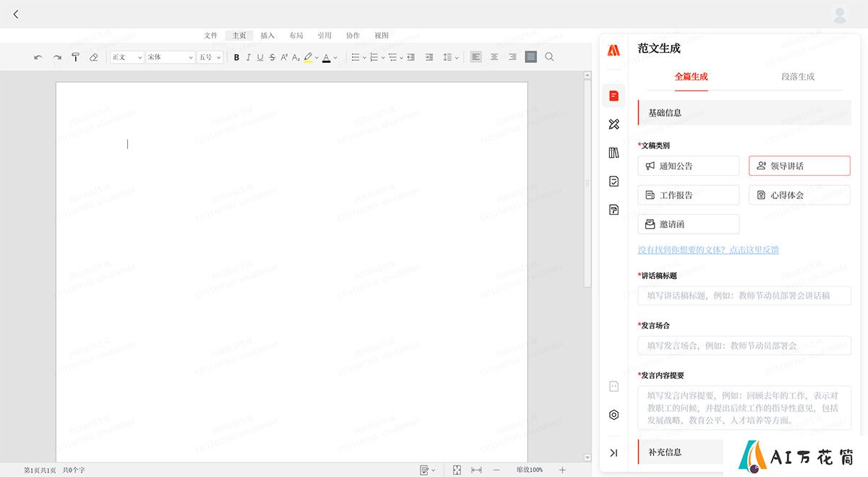The width and height of the screenshot is (868, 477).
Task: Open the edit mode dropdown in status bar
Action: 427,470
